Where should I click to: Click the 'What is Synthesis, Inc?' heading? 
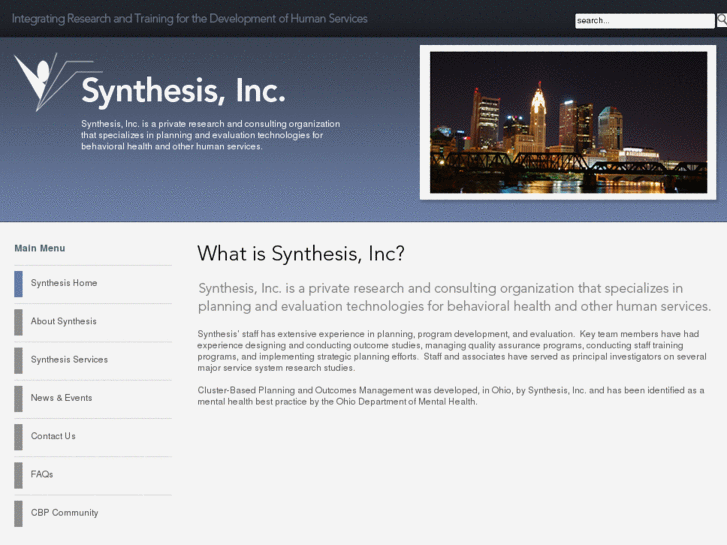tap(301, 254)
